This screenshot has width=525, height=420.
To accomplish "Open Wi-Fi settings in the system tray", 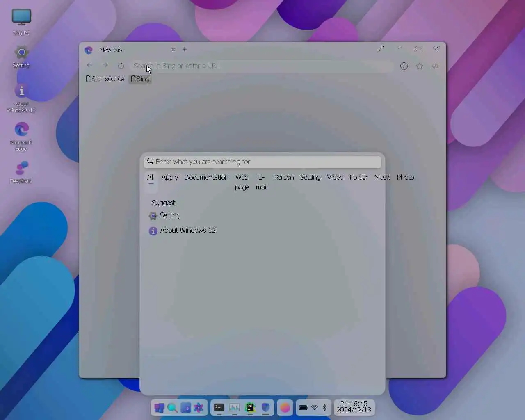I will coord(315,408).
